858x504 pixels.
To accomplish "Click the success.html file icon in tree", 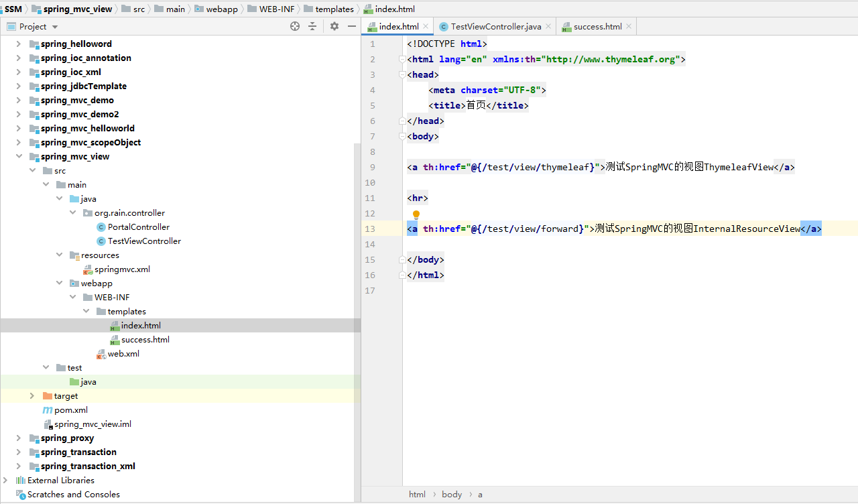I will (x=115, y=340).
